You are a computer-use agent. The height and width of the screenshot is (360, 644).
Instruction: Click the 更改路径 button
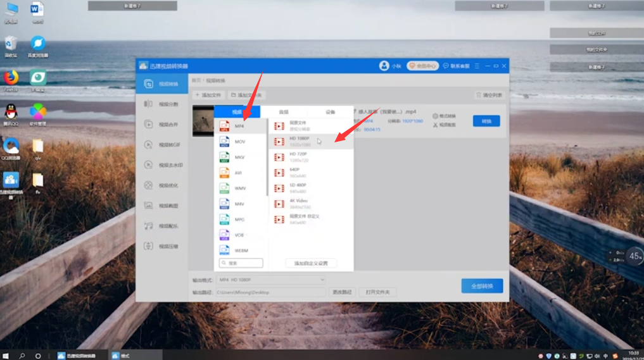342,292
